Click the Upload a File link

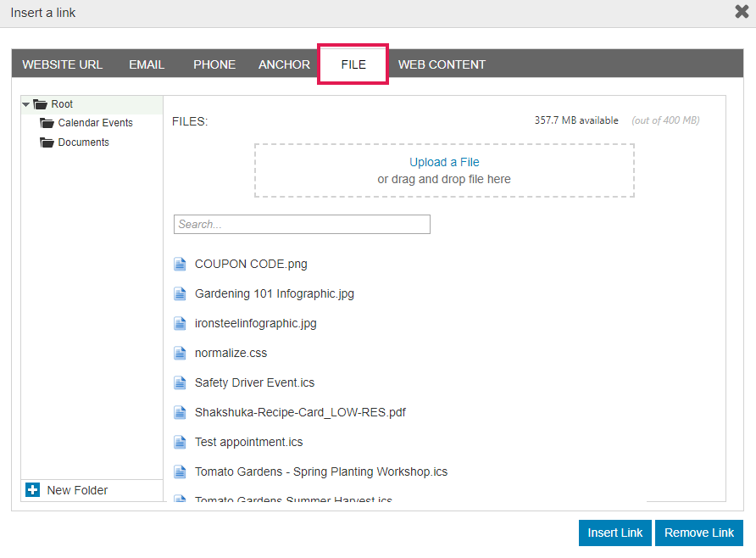point(444,162)
